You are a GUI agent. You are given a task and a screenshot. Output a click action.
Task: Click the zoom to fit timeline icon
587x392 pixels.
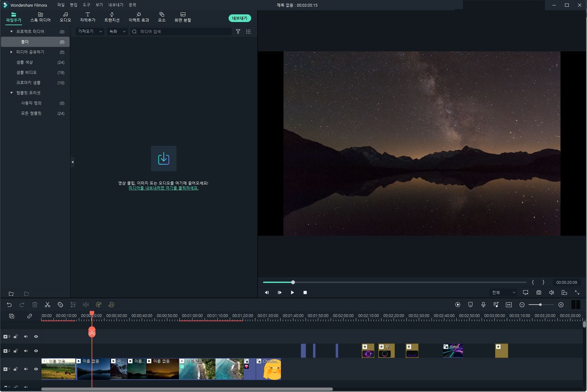click(509, 305)
